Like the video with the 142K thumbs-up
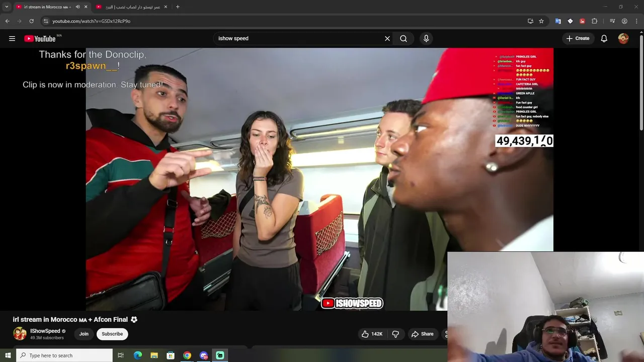The height and width of the screenshot is (362, 644). tap(372, 334)
